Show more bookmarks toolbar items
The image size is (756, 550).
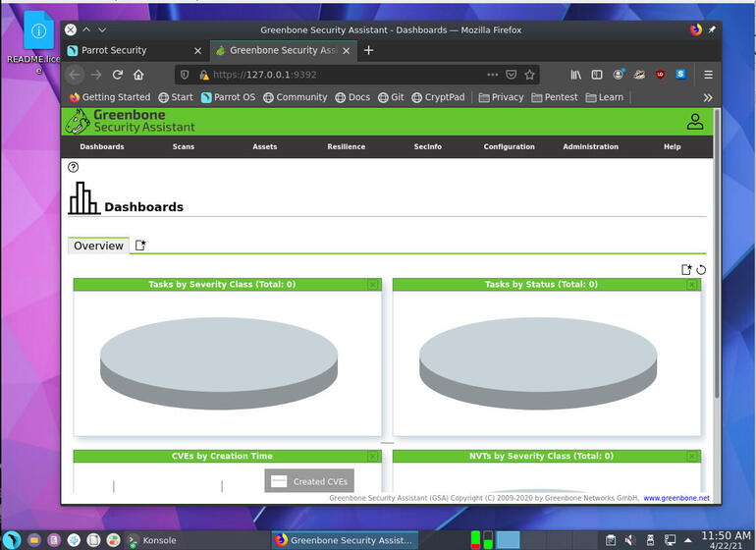click(x=708, y=98)
